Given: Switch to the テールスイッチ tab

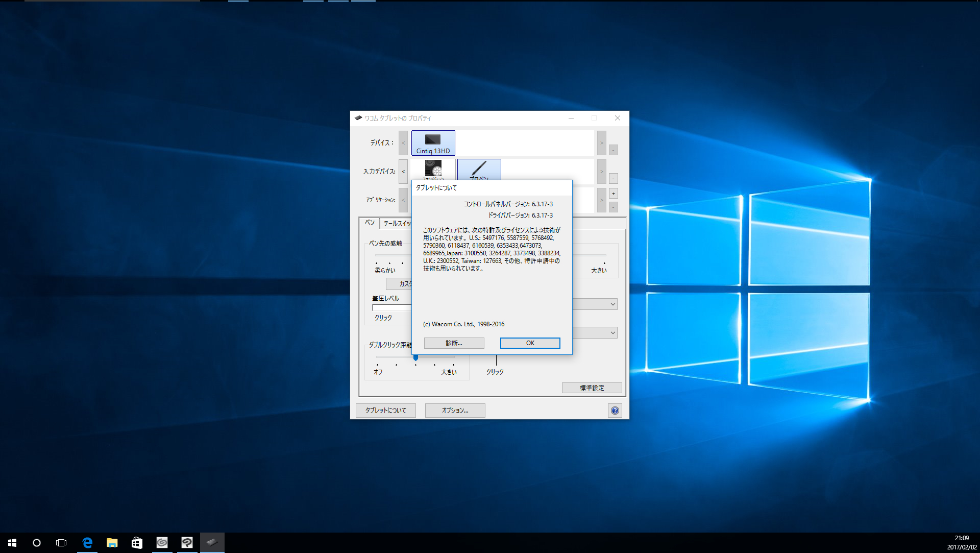Looking at the screenshot, I should pyautogui.click(x=397, y=224).
